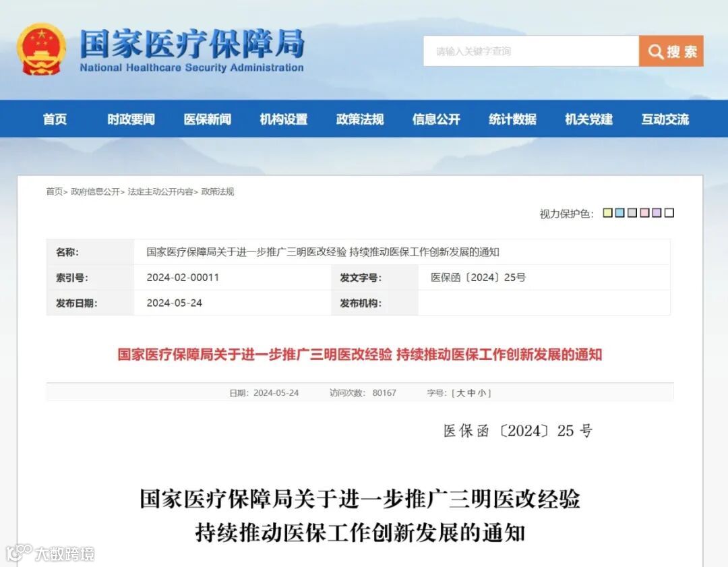Click the National Healthcare Security Administration subtitle
728x567 pixels.
(x=191, y=68)
